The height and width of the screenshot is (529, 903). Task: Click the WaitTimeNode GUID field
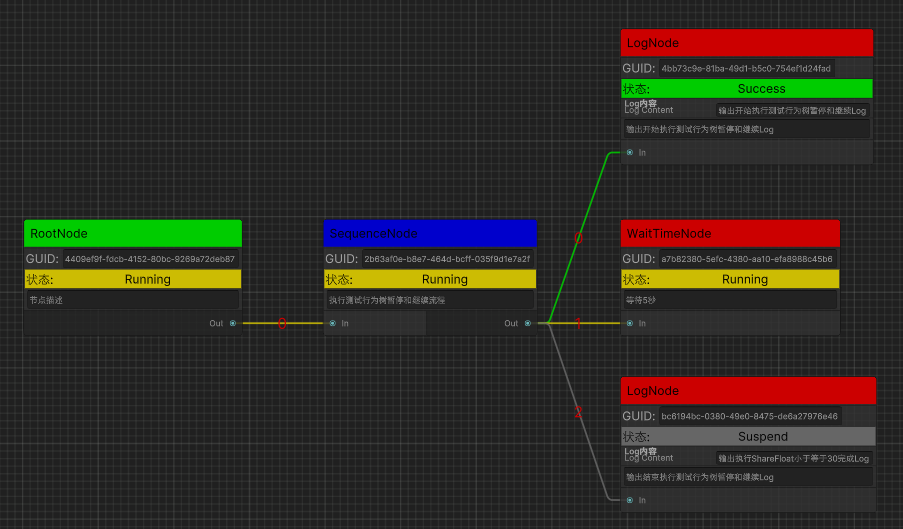746,258
